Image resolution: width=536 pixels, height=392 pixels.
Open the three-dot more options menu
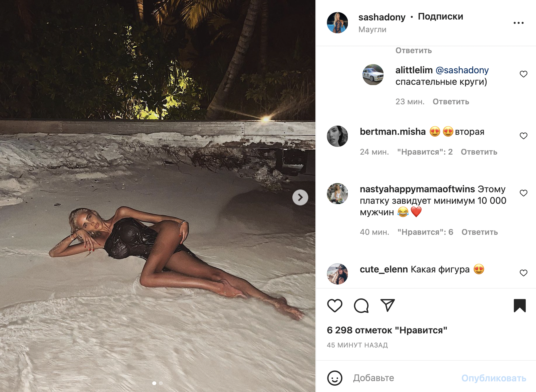point(518,23)
